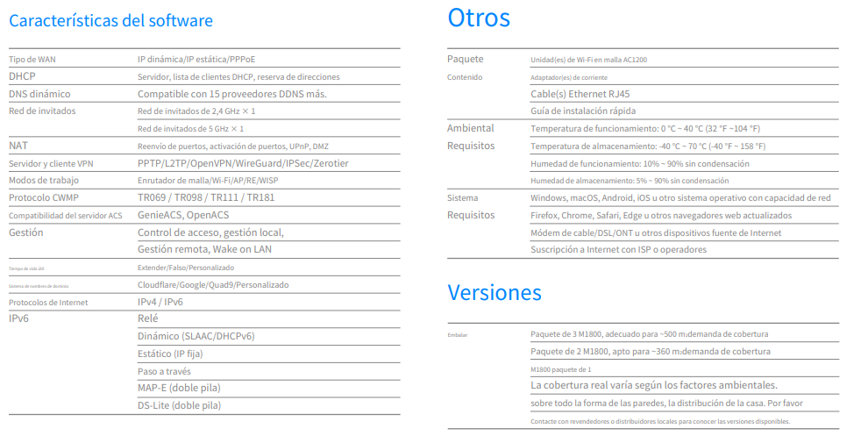The image size is (868, 443).
Task: Click the 'Paquete de 3 M1800' version line
Action: pos(649,334)
